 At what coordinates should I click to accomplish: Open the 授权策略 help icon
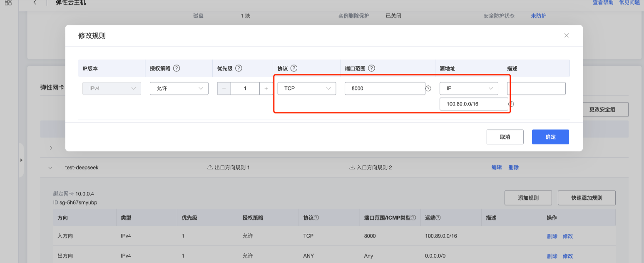[177, 68]
